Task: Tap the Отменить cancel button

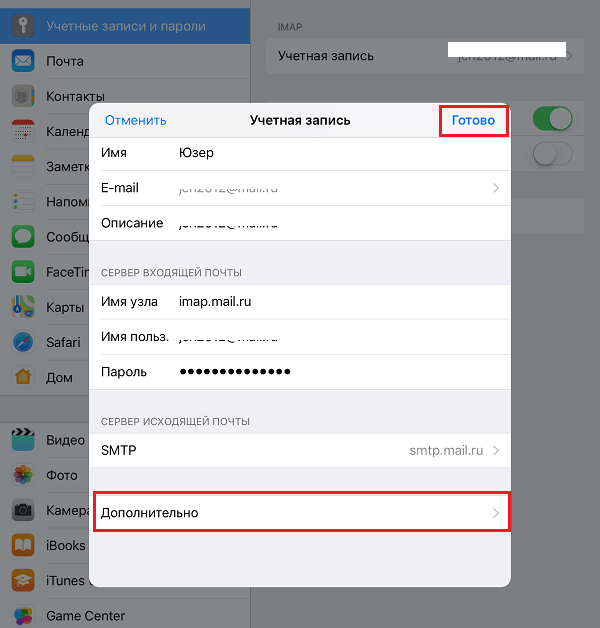Action: 135,120
